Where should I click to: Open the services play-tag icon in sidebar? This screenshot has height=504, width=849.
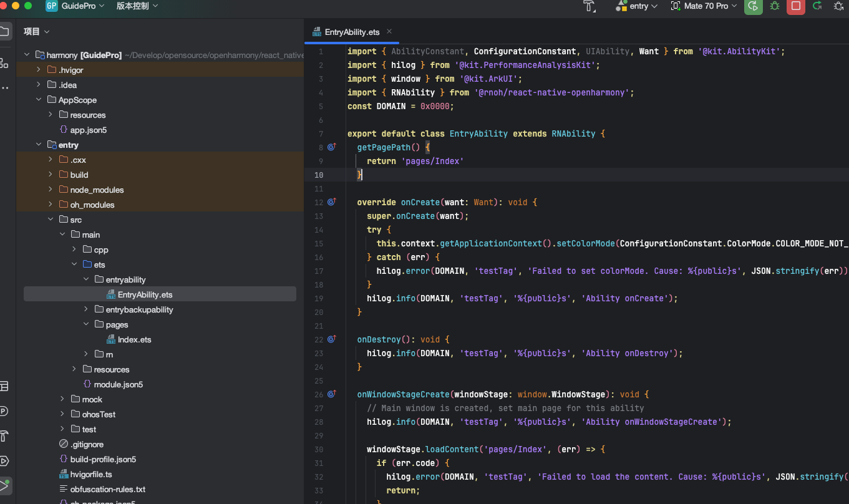[x=4, y=461]
